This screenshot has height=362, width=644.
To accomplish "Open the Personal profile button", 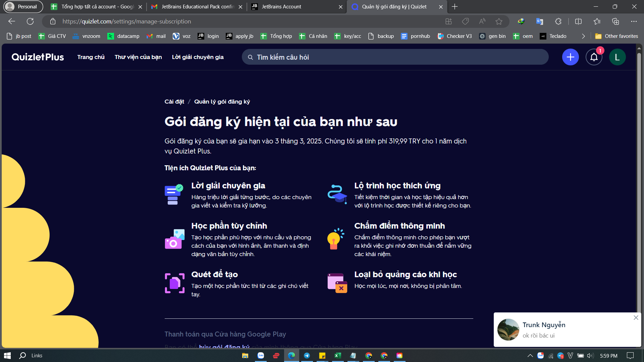I will coord(23,7).
